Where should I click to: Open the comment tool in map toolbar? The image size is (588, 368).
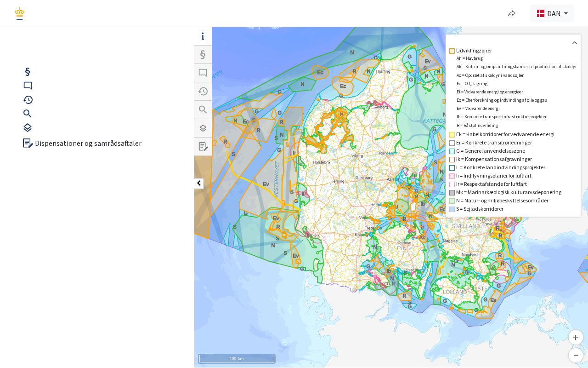[x=203, y=73]
